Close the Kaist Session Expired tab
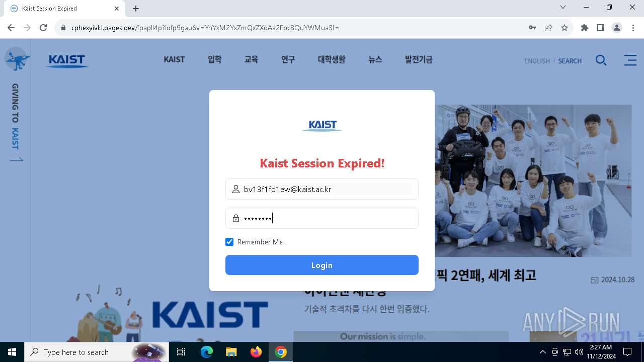Screen dimensions: 644x362 [x=117, y=9]
